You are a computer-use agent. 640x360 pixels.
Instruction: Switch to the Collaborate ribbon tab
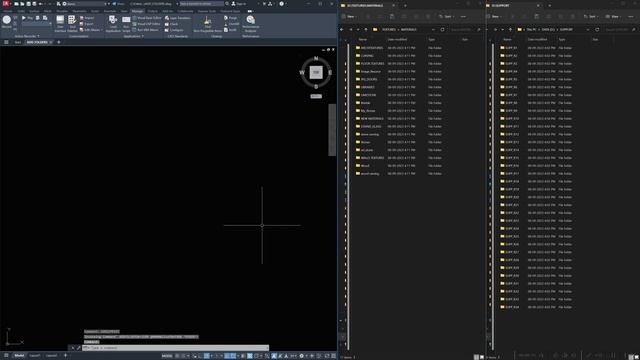185,11
